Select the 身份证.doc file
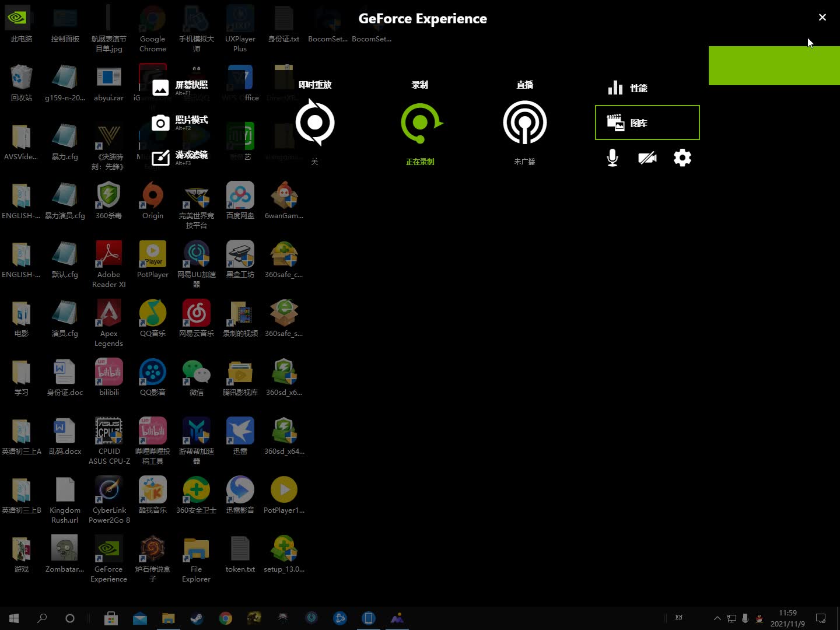Image resolution: width=840 pixels, height=630 pixels. pos(65,377)
